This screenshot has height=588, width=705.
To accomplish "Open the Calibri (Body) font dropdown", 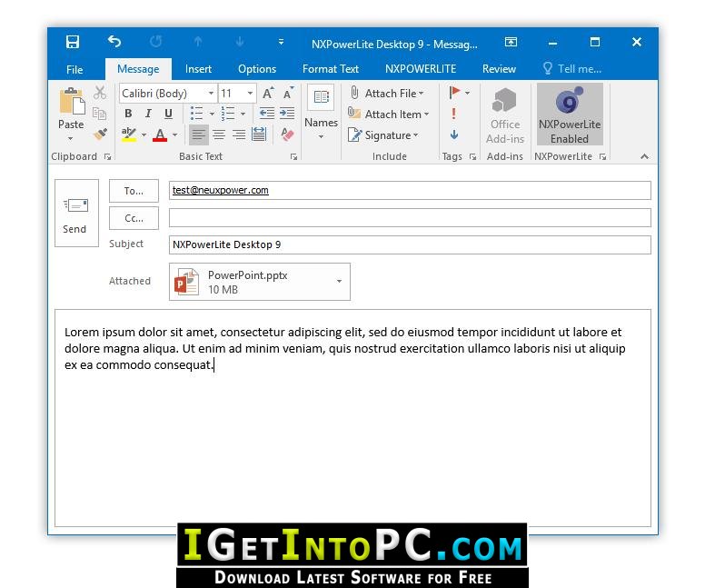I will [211, 93].
